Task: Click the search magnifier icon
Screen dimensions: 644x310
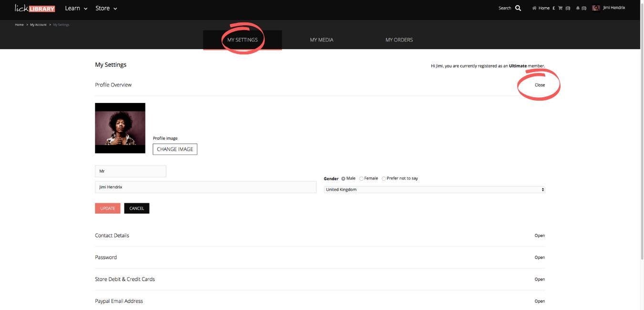Action: click(x=518, y=8)
